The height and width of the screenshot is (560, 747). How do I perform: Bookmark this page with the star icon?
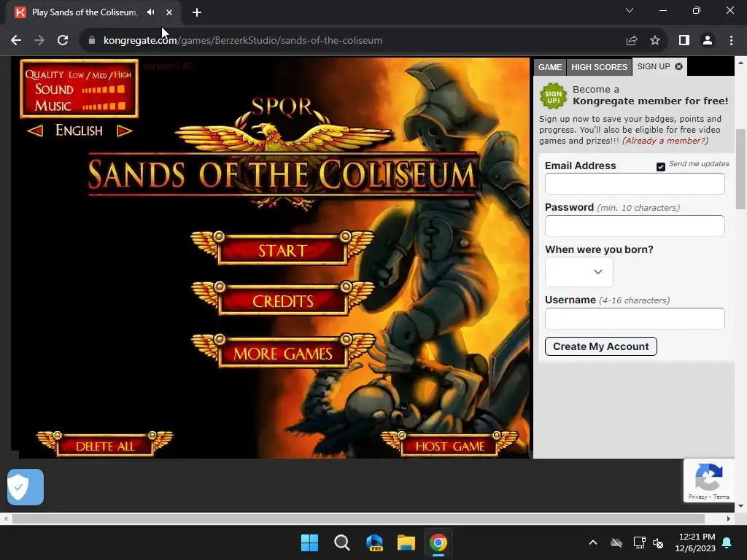[x=655, y=41]
